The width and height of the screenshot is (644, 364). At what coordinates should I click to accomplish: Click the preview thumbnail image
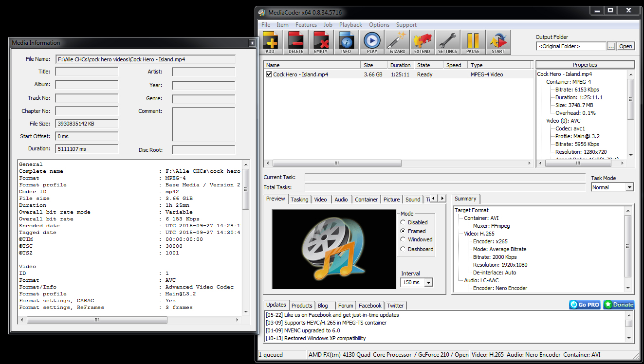tap(334, 249)
